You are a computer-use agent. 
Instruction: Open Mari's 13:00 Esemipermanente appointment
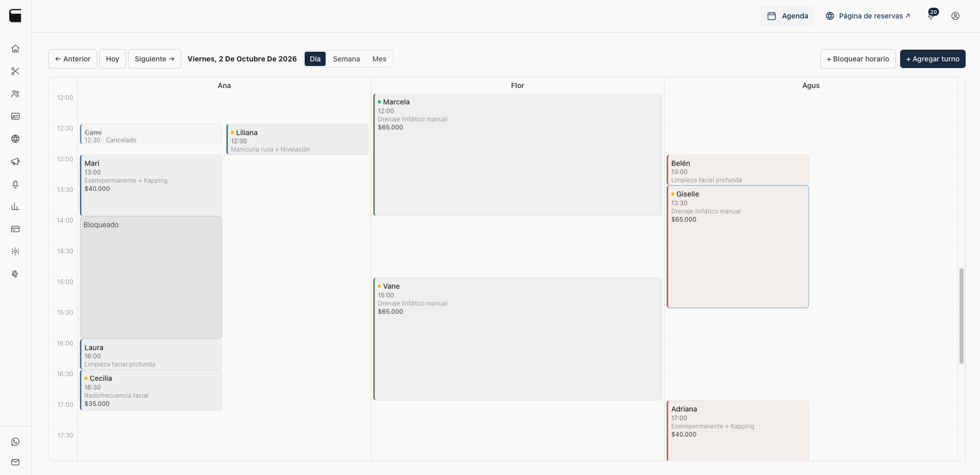(x=151, y=185)
